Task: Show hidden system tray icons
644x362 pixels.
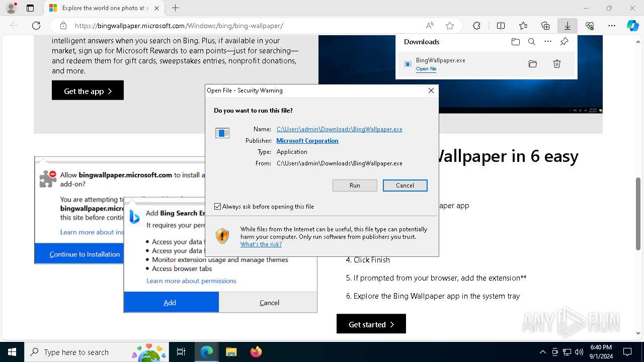Action: (x=542, y=352)
